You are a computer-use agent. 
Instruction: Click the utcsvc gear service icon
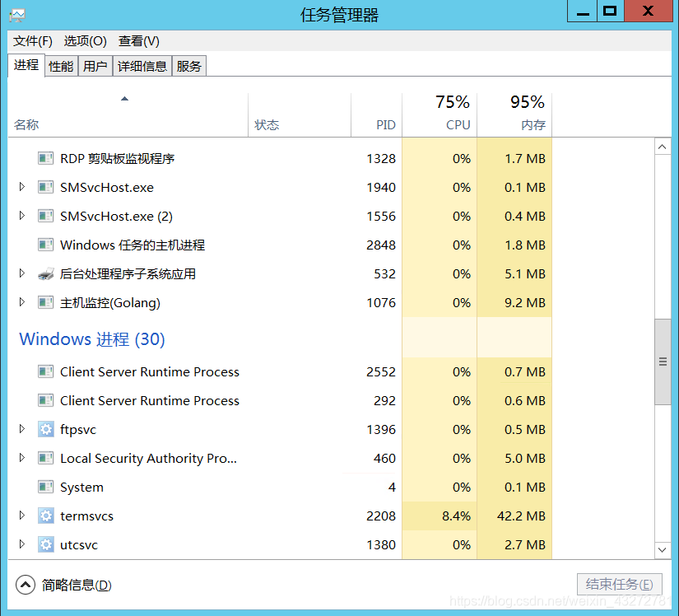coord(46,544)
